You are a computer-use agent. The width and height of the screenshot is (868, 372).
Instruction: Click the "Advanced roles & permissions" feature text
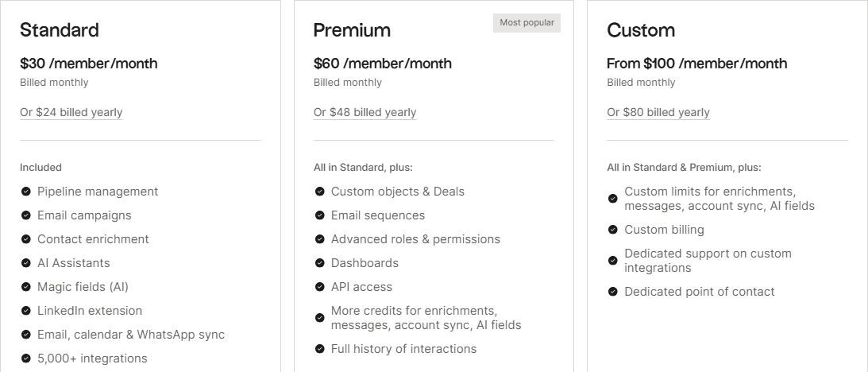(415, 239)
